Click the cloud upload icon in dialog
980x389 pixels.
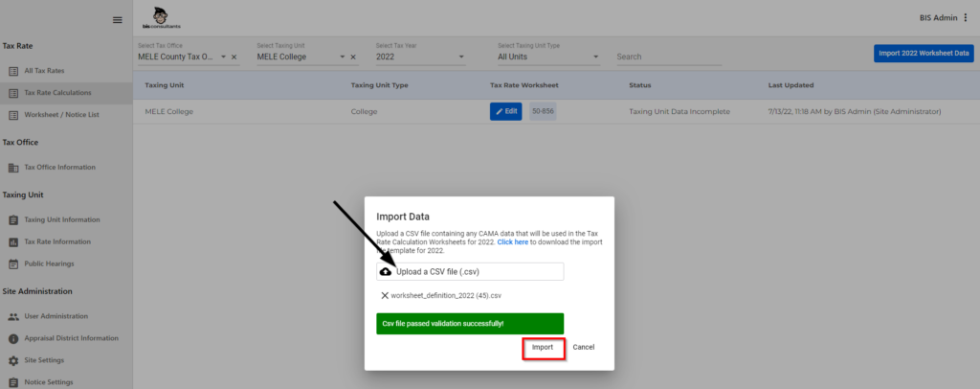tap(386, 272)
